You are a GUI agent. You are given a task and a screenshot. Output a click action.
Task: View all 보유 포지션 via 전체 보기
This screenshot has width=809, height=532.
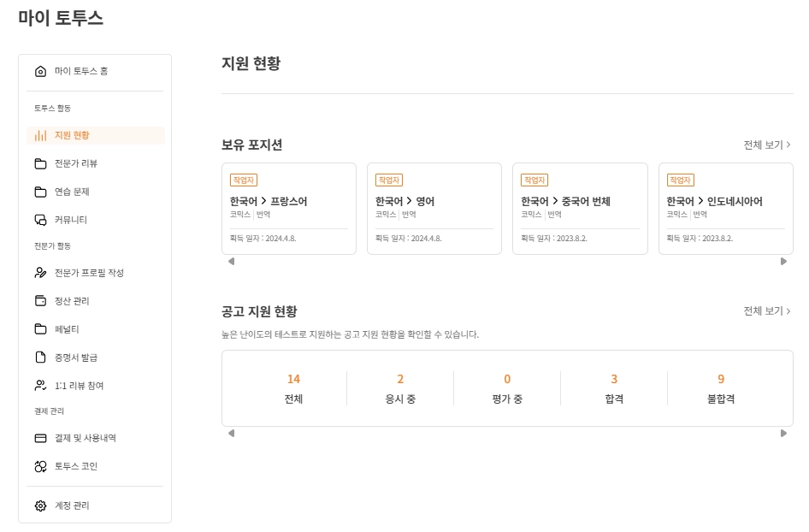(x=766, y=145)
